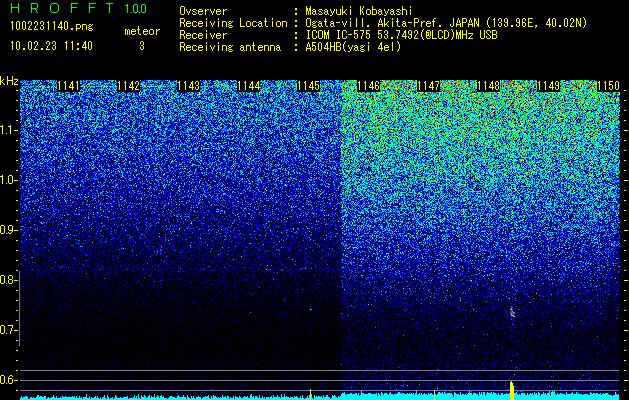Click time marker 1145
Viewport: 629px width, 400px height.
click(308, 86)
